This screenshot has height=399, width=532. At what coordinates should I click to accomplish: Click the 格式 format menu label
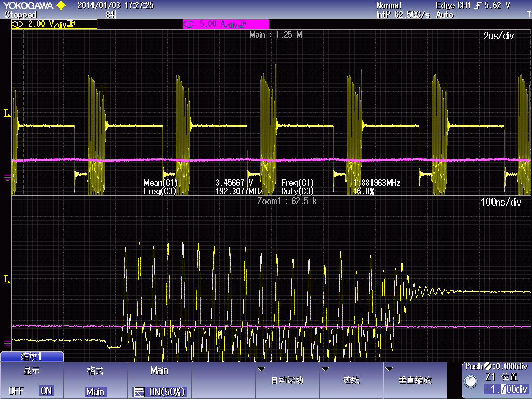[95, 370]
